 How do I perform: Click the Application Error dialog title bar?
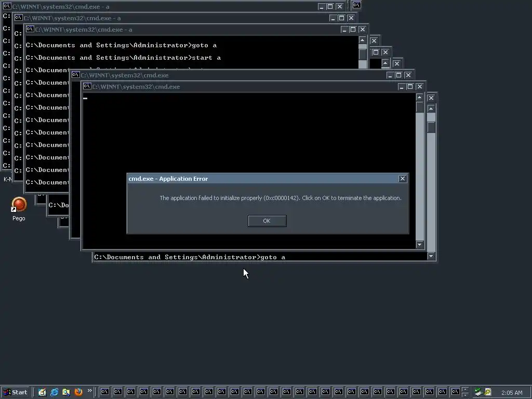pos(268,179)
